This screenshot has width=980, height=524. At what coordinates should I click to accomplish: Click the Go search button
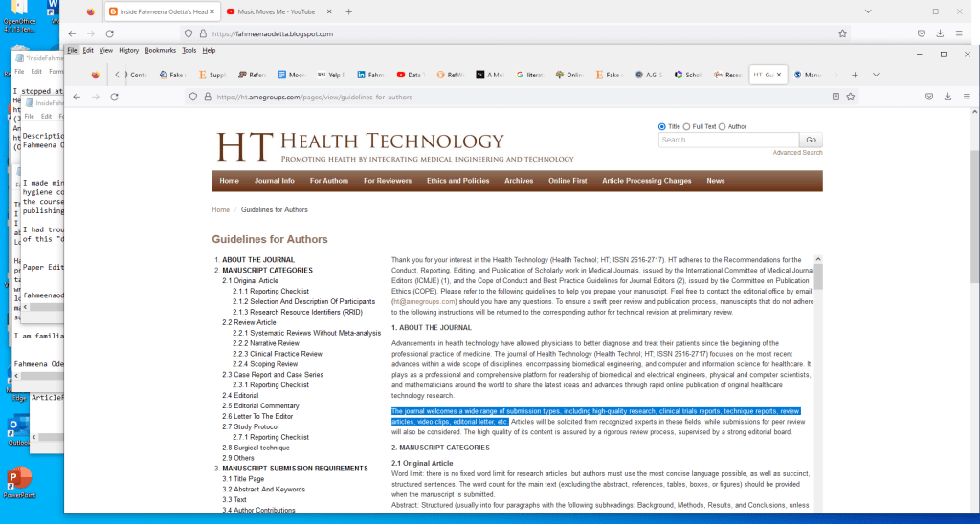click(x=811, y=140)
